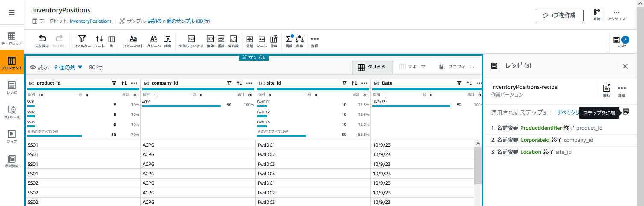Open the フォーマット tool
The height and width of the screenshot is (206, 644).
click(x=133, y=41)
